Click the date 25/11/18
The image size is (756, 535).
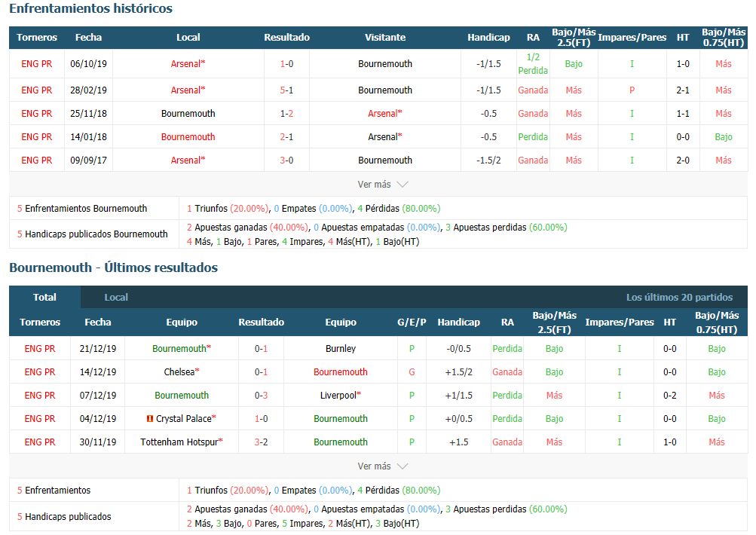click(x=89, y=114)
